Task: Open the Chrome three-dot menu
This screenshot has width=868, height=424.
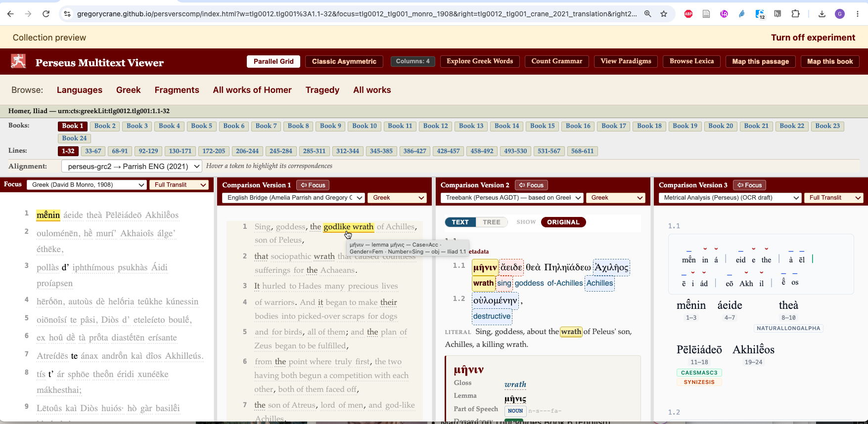Action: [858, 14]
